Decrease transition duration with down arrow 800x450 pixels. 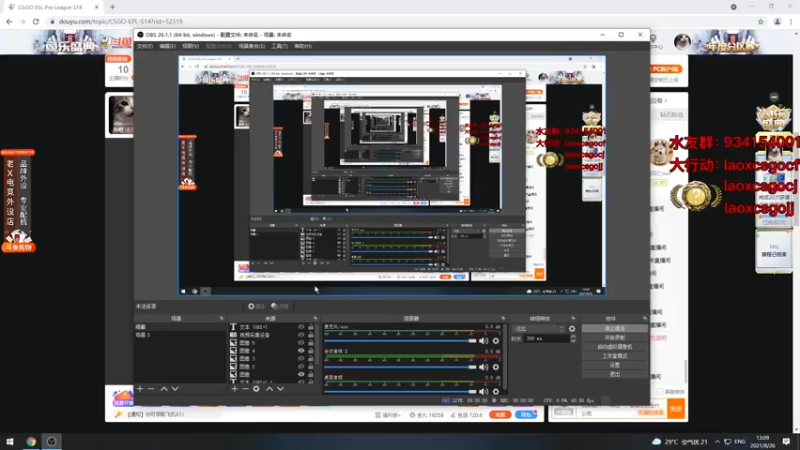(573, 341)
